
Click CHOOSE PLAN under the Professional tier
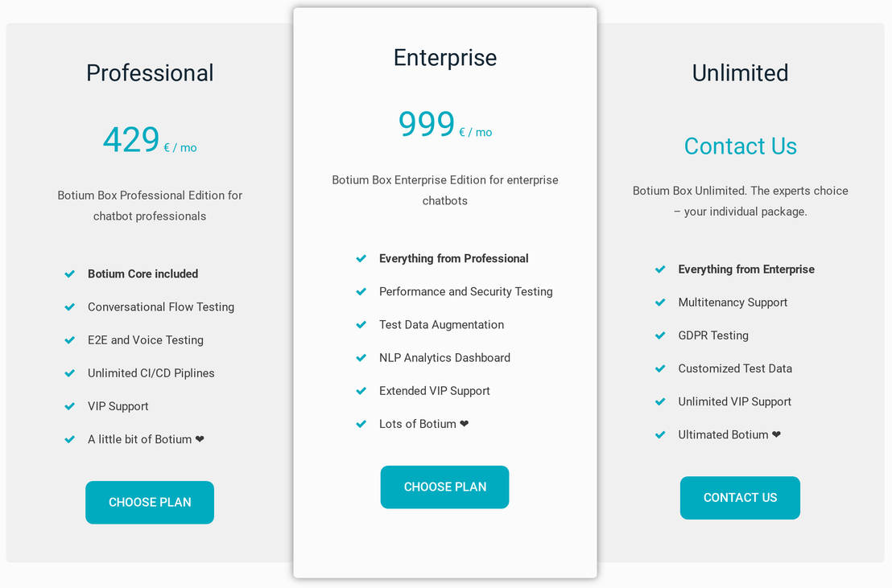[149, 502]
